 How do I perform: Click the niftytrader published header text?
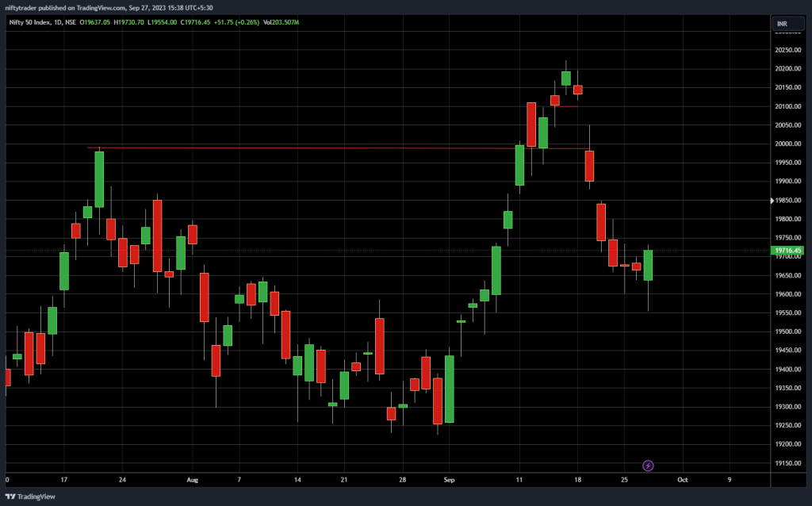point(109,8)
